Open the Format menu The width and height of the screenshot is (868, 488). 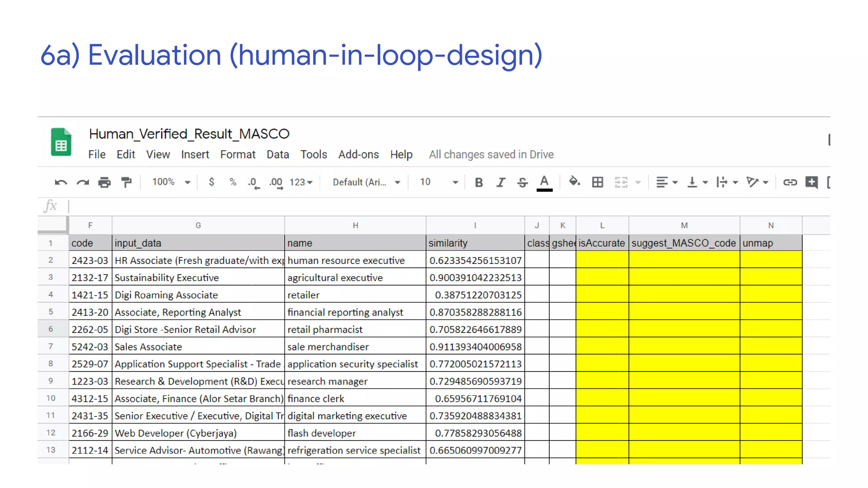pyautogui.click(x=238, y=155)
